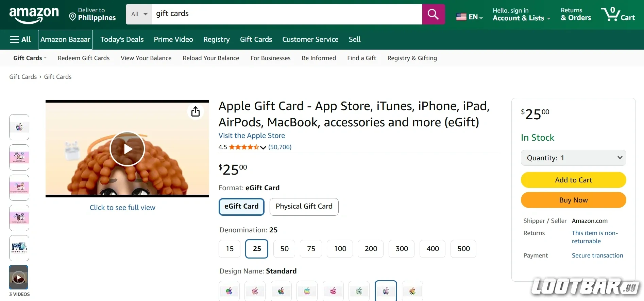Open the hamburger All menu icon
The width and height of the screenshot is (644, 301).
click(14, 39)
